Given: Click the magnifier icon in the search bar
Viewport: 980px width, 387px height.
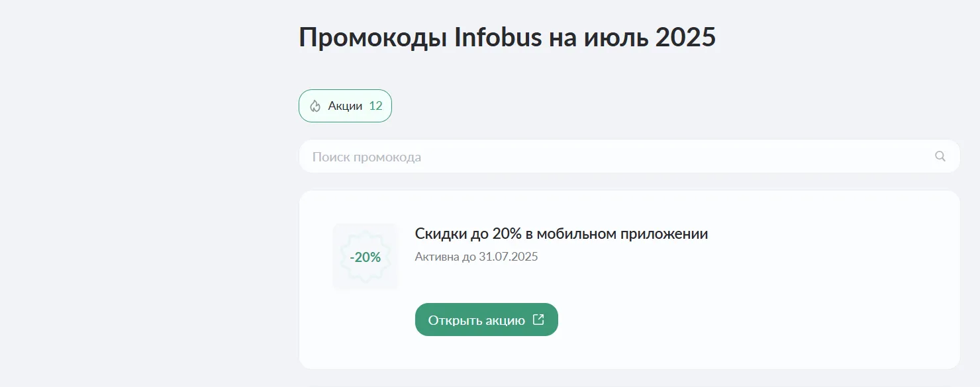Looking at the screenshot, I should tap(940, 156).
